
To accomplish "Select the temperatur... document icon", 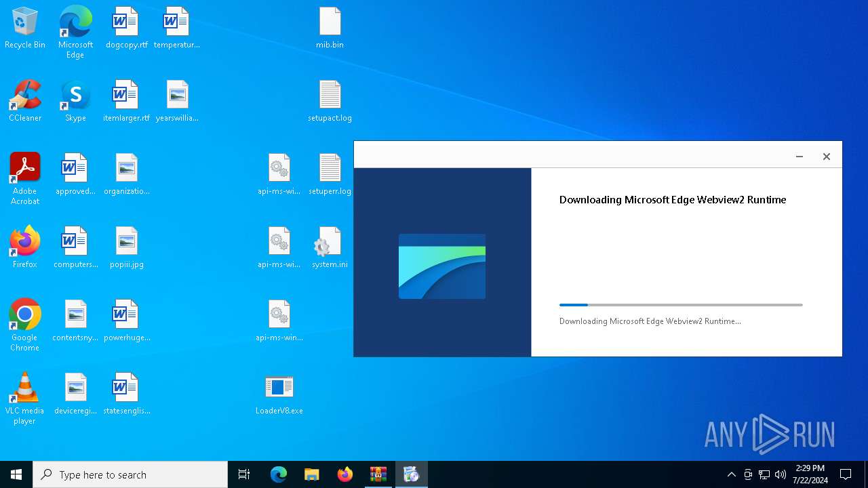I will 176,28.
